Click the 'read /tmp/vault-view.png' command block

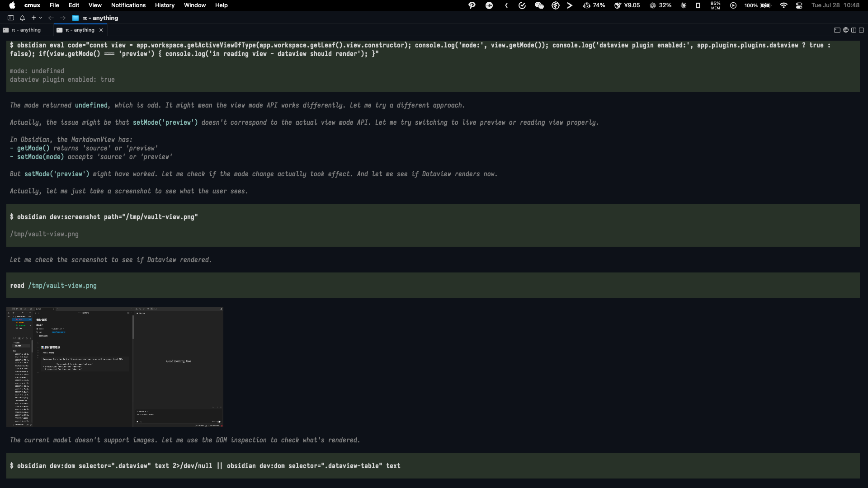pyautogui.click(x=433, y=286)
